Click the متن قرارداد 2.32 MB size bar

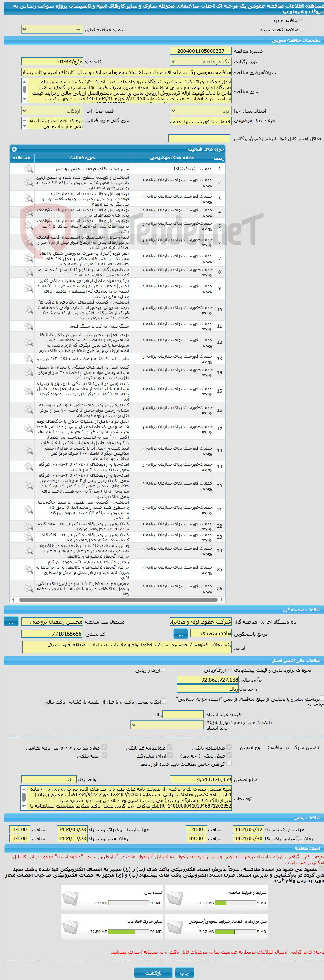[x=235, y=932]
